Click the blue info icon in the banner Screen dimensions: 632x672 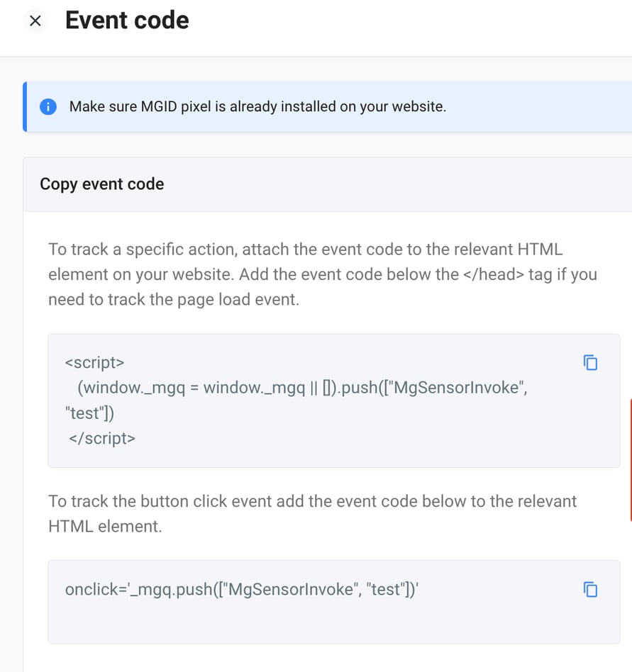[x=48, y=107]
